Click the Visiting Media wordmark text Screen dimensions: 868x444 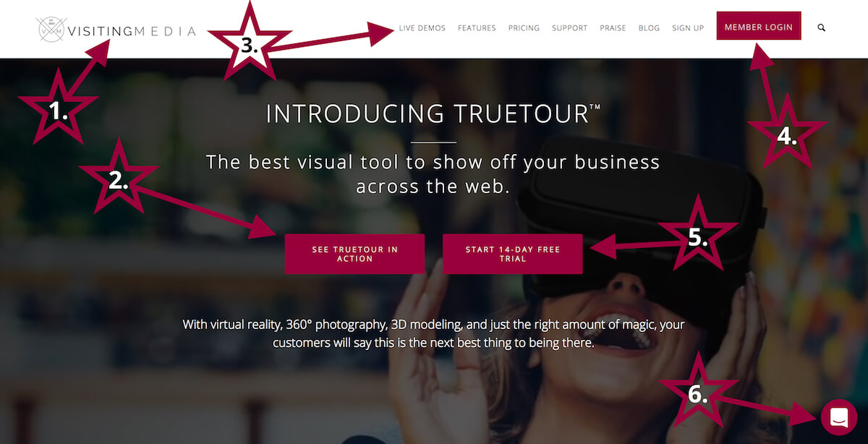pyautogui.click(x=131, y=31)
